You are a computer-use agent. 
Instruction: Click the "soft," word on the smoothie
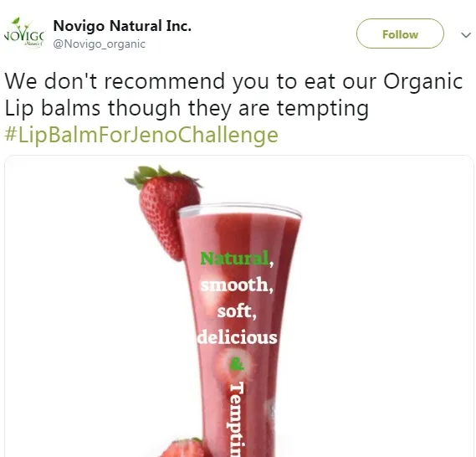237,311
